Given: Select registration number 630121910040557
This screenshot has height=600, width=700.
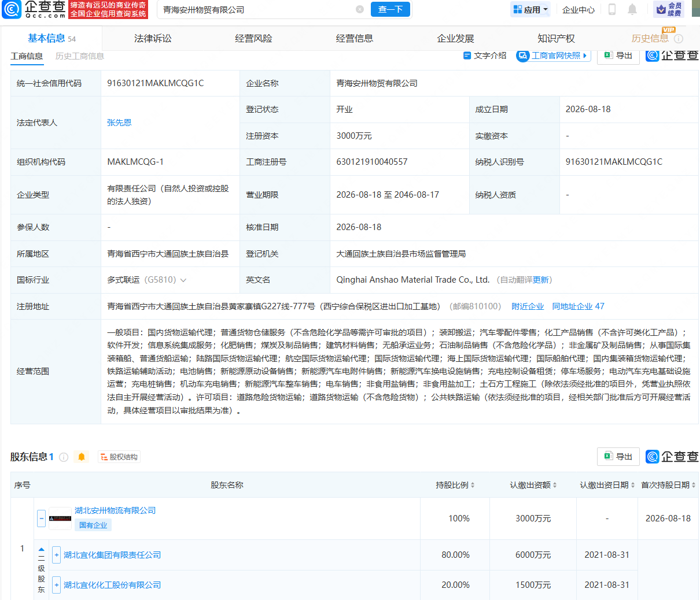Looking at the screenshot, I should click(372, 162).
